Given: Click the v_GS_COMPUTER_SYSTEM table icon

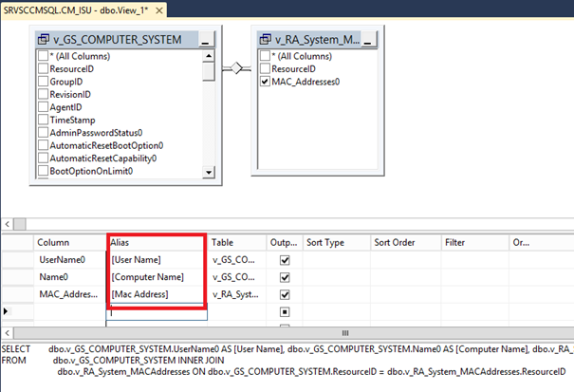Looking at the screenshot, I should click(44, 39).
